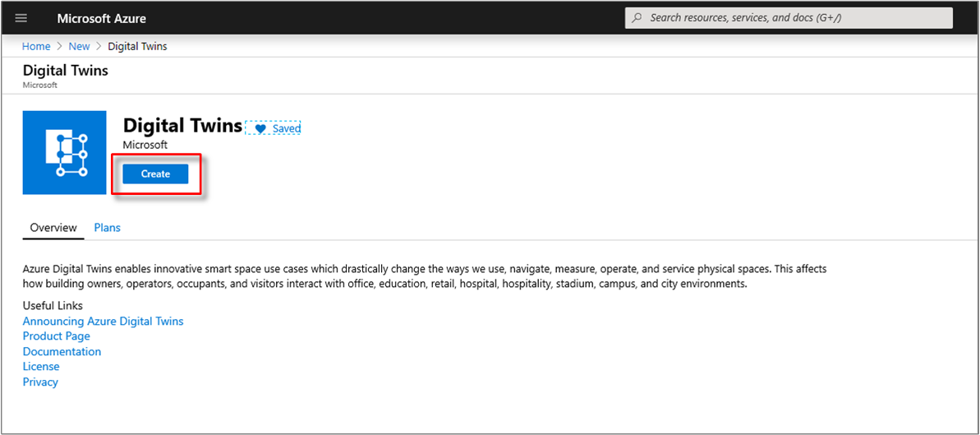The width and height of the screenshot is (980, 435).
Task: Go to New breadcrumb
Action: (80, 46)
